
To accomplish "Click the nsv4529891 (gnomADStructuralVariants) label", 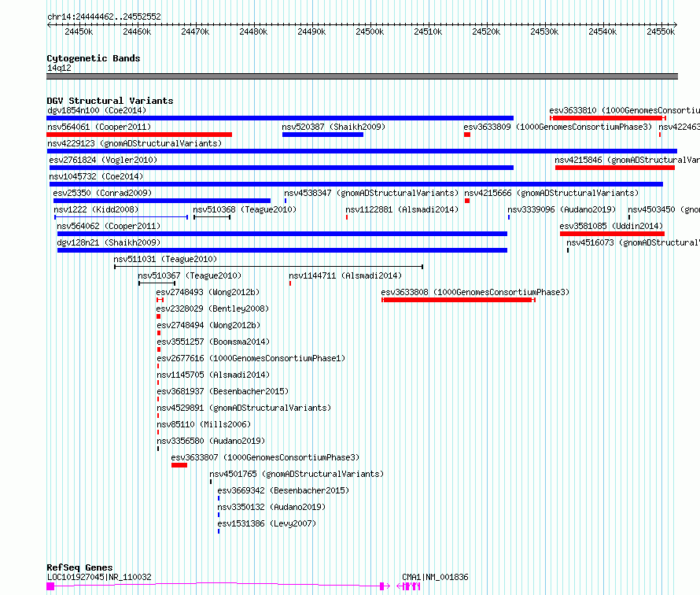I will tap(244, 408).
